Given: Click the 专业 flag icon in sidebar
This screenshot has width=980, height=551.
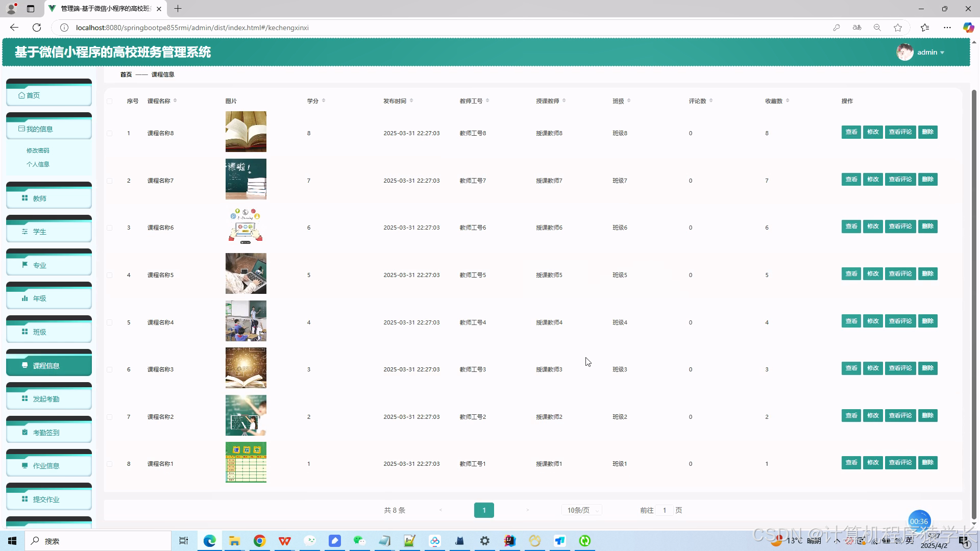Looking at the screenshot, I should pyautogui.click(x=24, y=265).
